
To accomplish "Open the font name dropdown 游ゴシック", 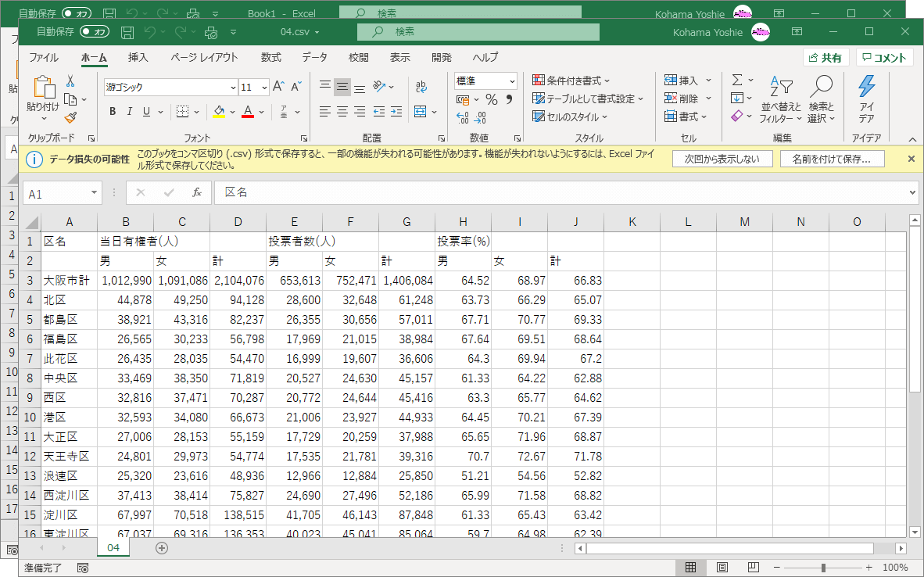I will (x=233, y=88).
